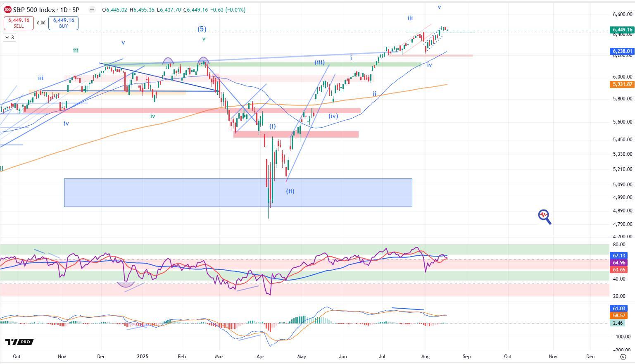Click the blue BUY 6,449.16 button
Viewport: 635px width, 364px height.
[x=63, y=23]
